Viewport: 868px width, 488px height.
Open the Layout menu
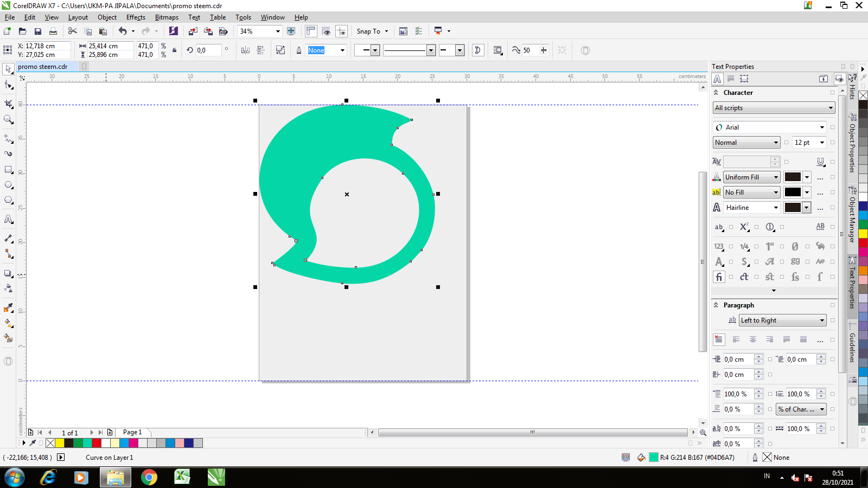click(78, 17)
